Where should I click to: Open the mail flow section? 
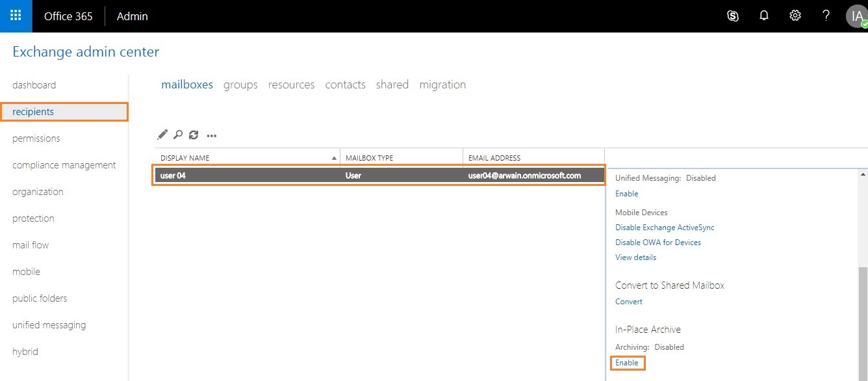(x=30, y=244)
